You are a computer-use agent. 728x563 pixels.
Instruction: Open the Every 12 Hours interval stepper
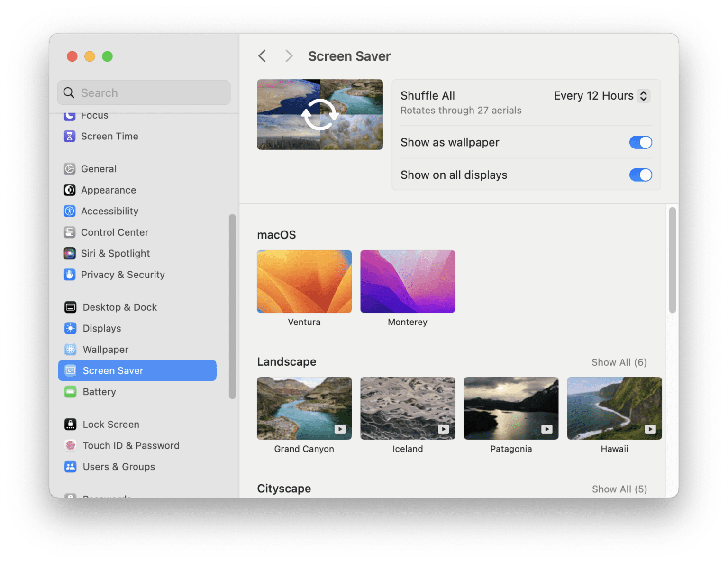coord(643,96)
